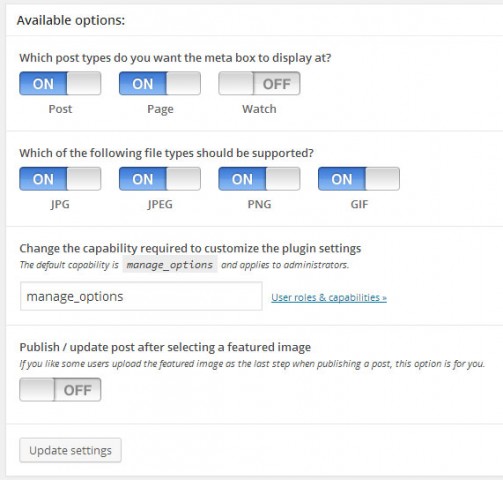Click the 'Watch' label under the switch
Image resolution: width=503 pixels, height=480 pixels.
click(x=259, y=109)
